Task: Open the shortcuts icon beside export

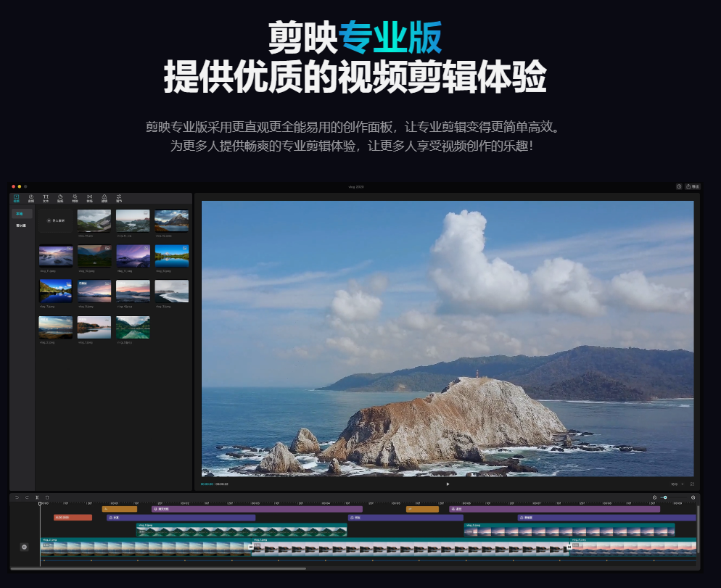Action: [x=679, y=186]
